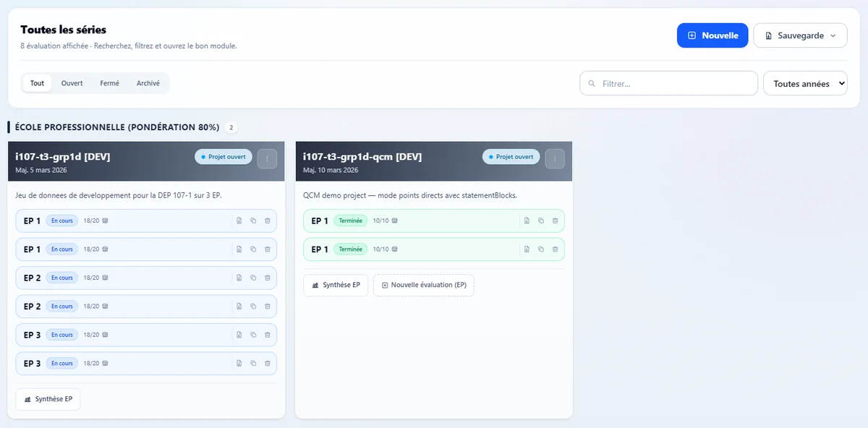Image resolution: width=868 pixels, height=428 pixels.
Task: Click the i107-t3-grp1d-qcm [DEV] card title
Action: 362,157
